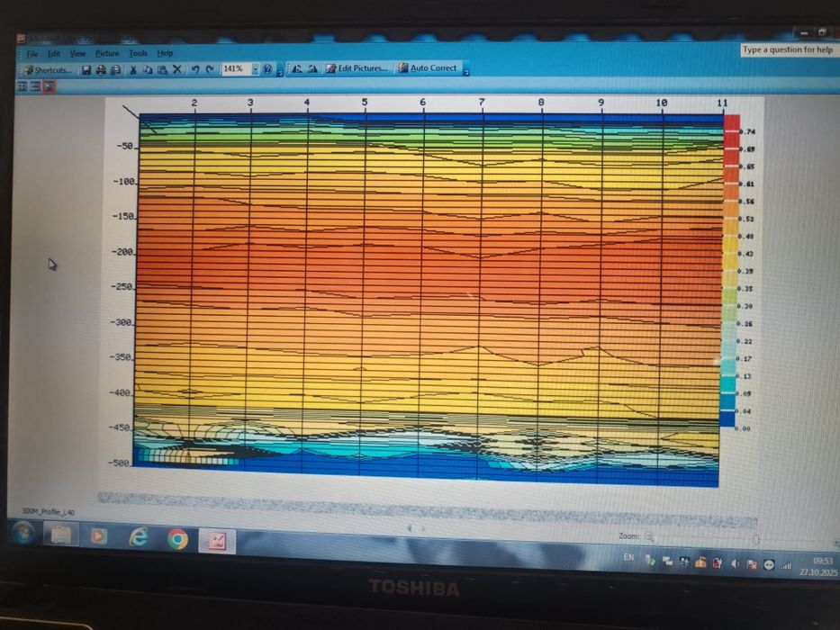The image size is (840, 630).
Task: Select the Single Picture view icon
Action: click(49, 86)
